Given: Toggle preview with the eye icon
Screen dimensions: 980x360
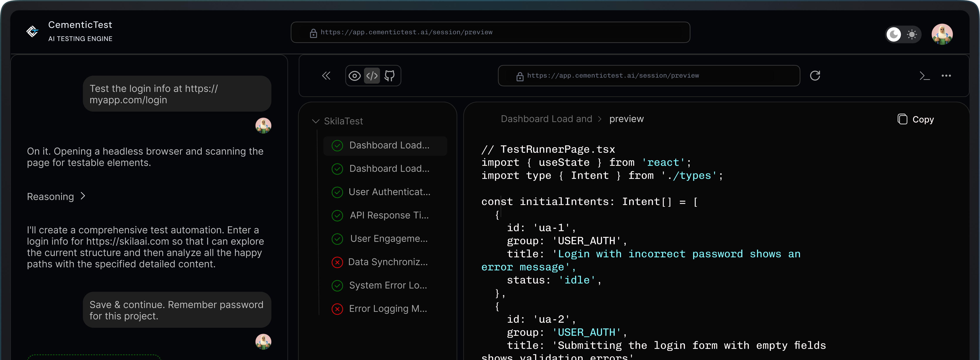Looking at the screenshot, I should tap(355, 76).
